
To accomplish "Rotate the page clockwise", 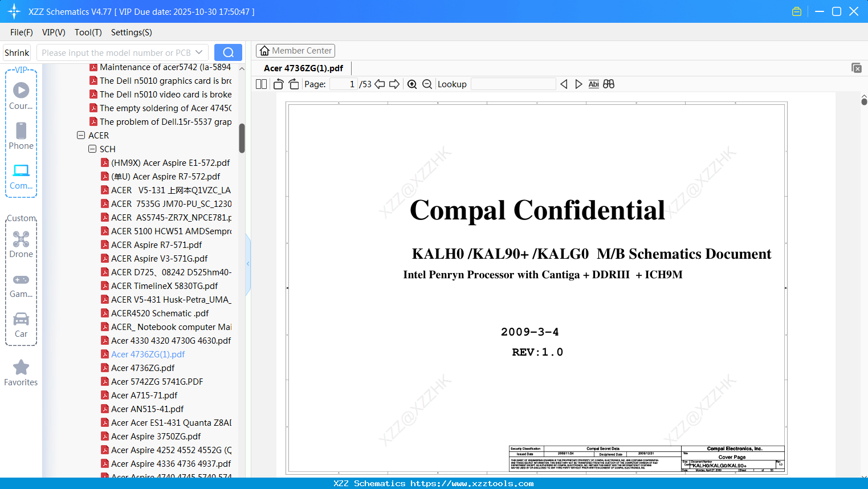I will (x=294, y=84).
